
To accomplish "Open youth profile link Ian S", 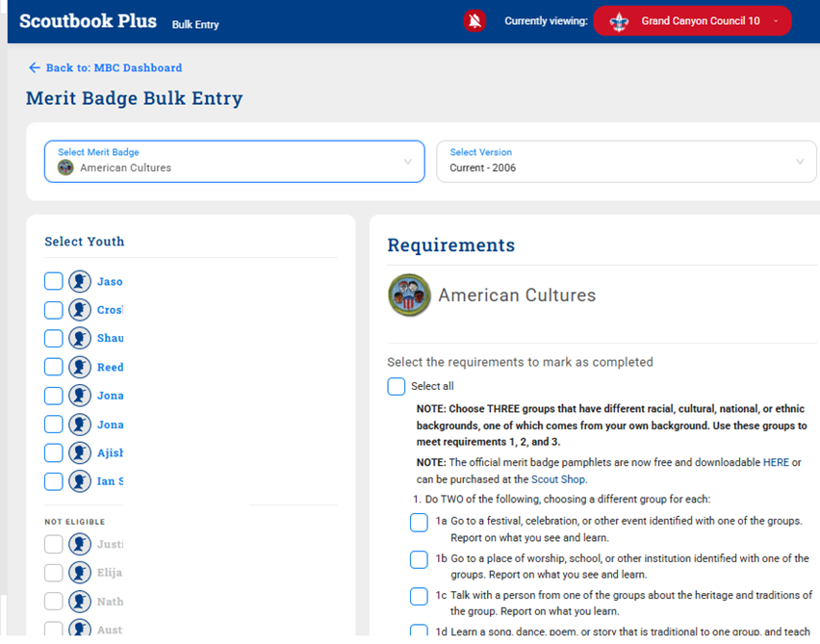I will point(111,481).
